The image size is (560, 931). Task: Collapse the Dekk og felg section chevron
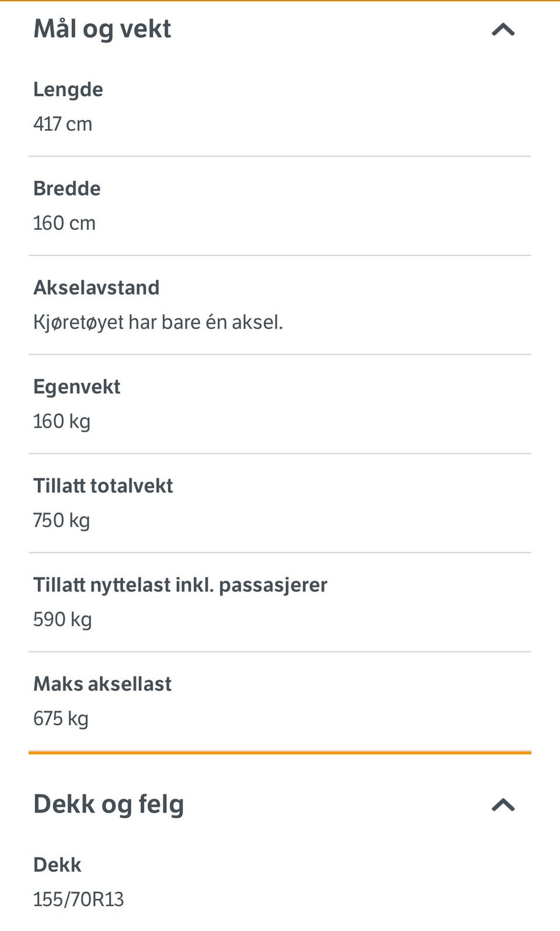(x=503, y=805)
